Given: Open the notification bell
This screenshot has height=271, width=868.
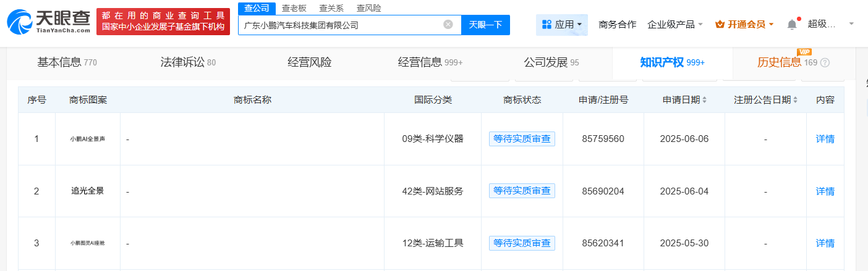Looking at the screenshot, I should 792,25.
